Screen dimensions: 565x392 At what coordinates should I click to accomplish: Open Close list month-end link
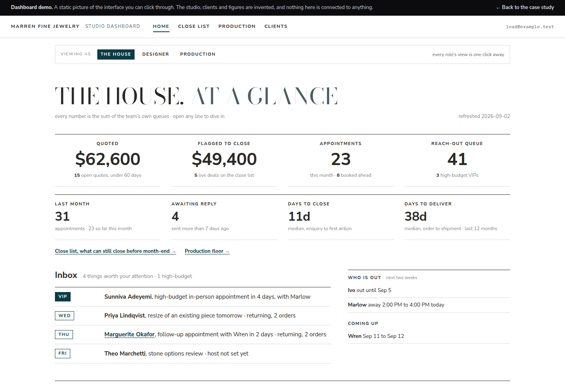pos(115,251)
